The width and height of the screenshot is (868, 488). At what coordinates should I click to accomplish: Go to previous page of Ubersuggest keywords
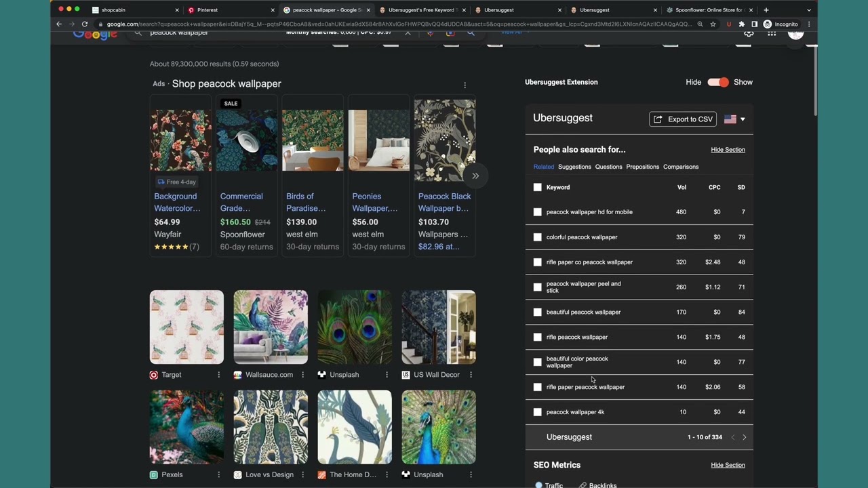732,438
